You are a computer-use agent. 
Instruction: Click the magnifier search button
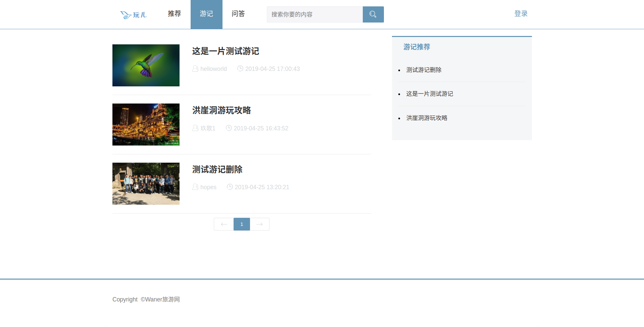point(373,14)
